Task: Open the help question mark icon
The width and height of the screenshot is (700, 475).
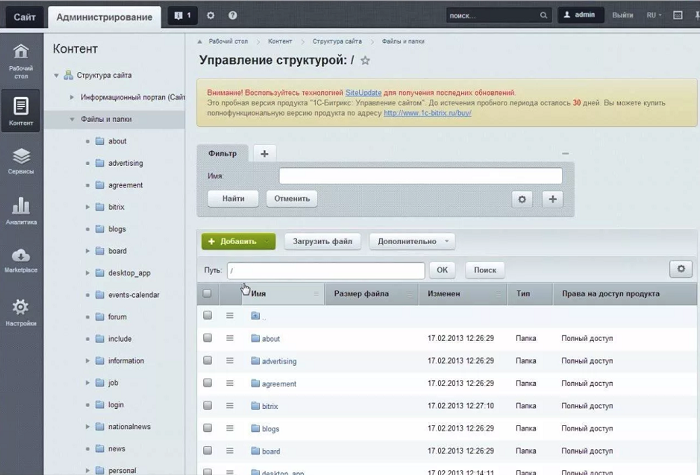Action: 233,16
